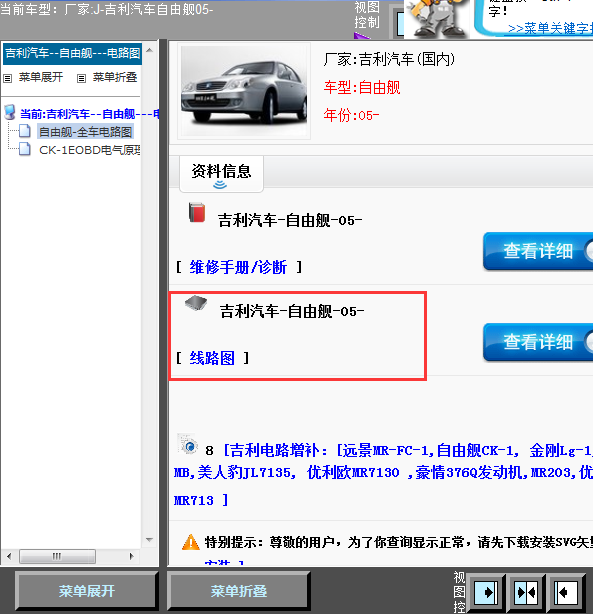593x614 pixels.
Task: Click the 厂家:吉利汽车(国内) text
Action: (x=389, y=60)
